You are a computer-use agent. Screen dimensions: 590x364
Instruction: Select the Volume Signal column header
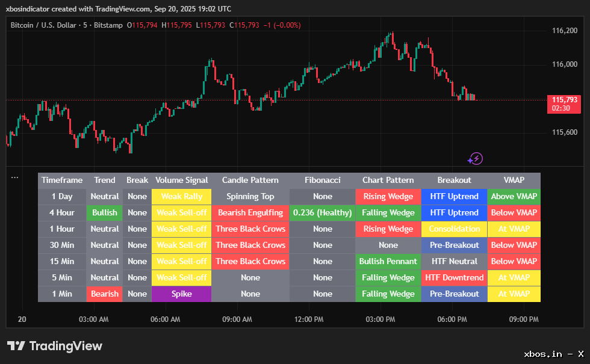[181, 180]
